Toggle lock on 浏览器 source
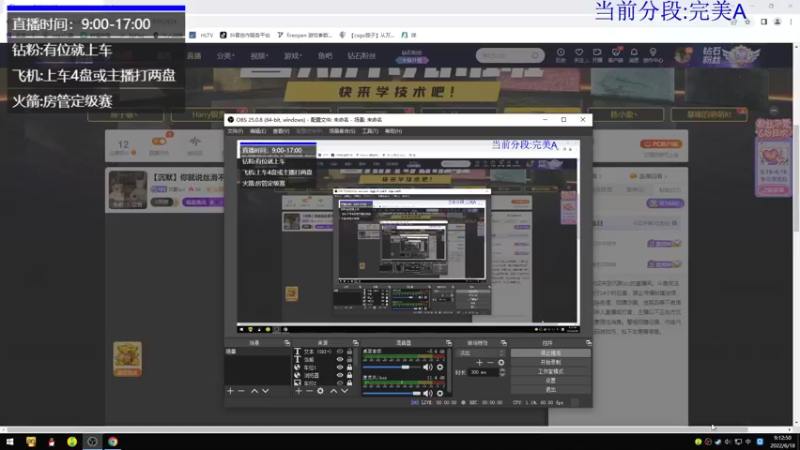This screenshot has width=800, height=450. (x=349, y=375)
